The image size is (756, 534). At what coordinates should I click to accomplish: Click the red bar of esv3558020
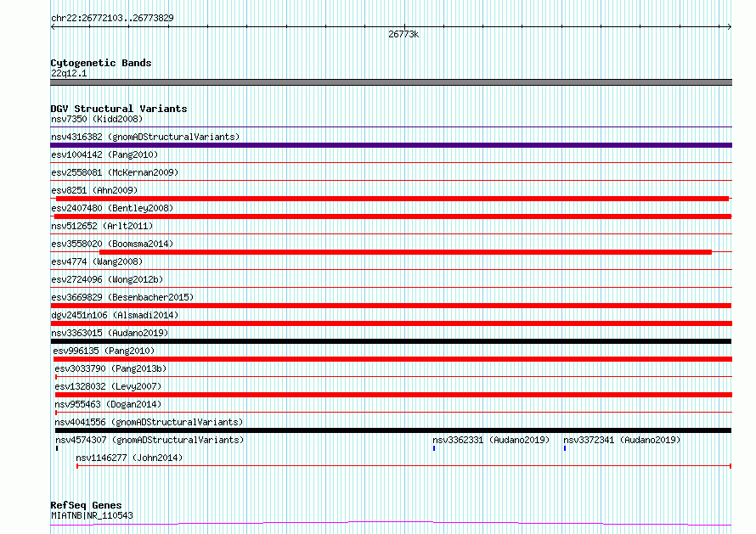405,252
